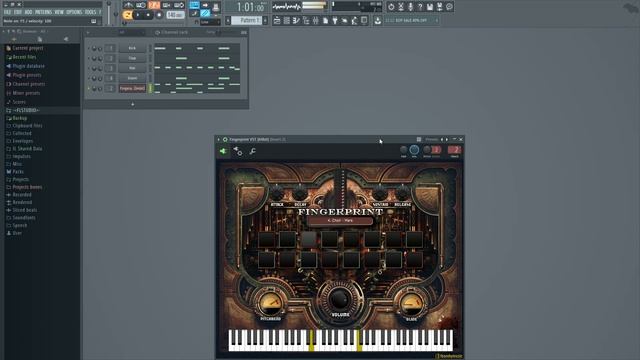Screen dimensions: 640x360
Task: Click the add channel plus button
Action: click(132, 104)
